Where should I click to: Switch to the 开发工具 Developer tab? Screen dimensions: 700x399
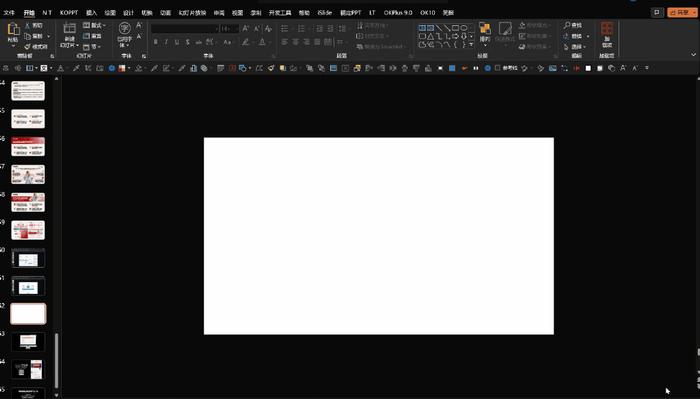(x=280, y=12)
